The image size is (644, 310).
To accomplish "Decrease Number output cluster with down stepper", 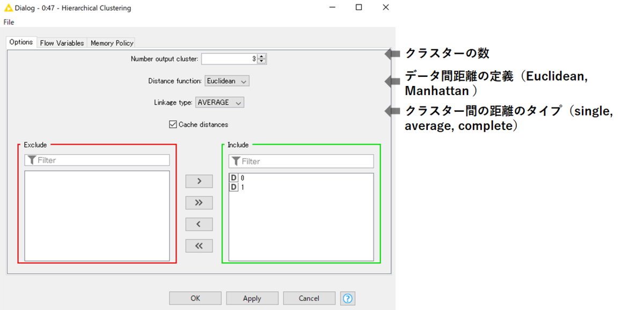I will 261,61.
